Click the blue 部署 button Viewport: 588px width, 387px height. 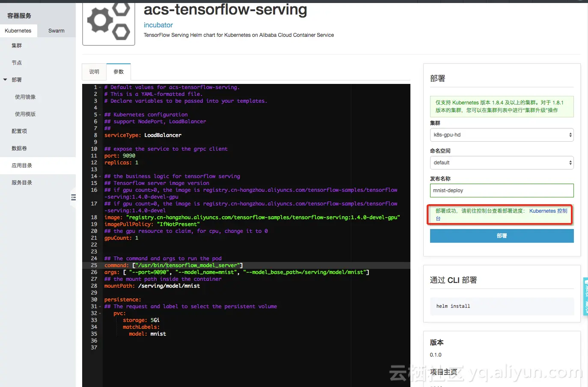502,236
